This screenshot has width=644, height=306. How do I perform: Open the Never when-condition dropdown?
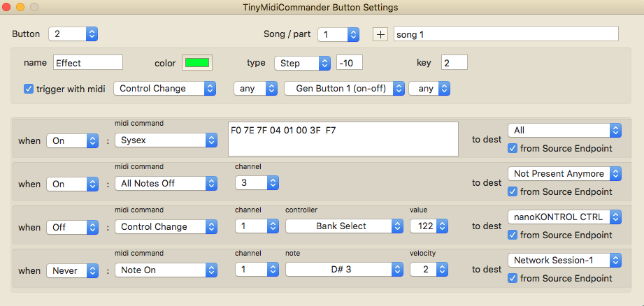tap(73, 270)
